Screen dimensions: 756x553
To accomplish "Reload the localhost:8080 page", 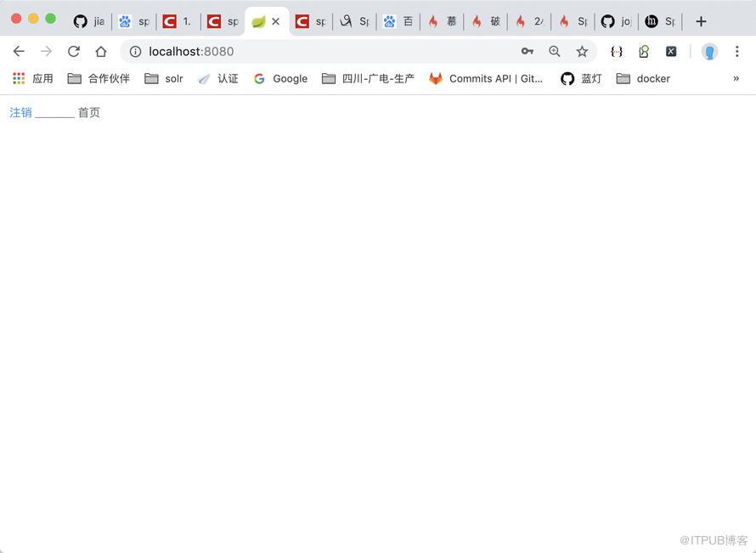I will [74, 52].
